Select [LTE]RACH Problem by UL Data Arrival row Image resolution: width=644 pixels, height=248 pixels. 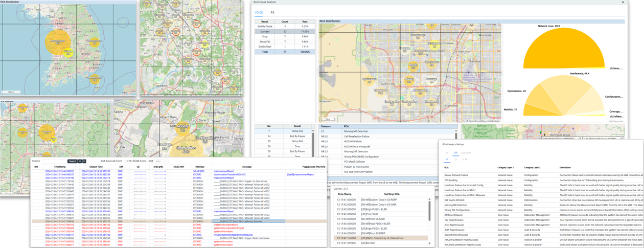click(x=381, y=238)
